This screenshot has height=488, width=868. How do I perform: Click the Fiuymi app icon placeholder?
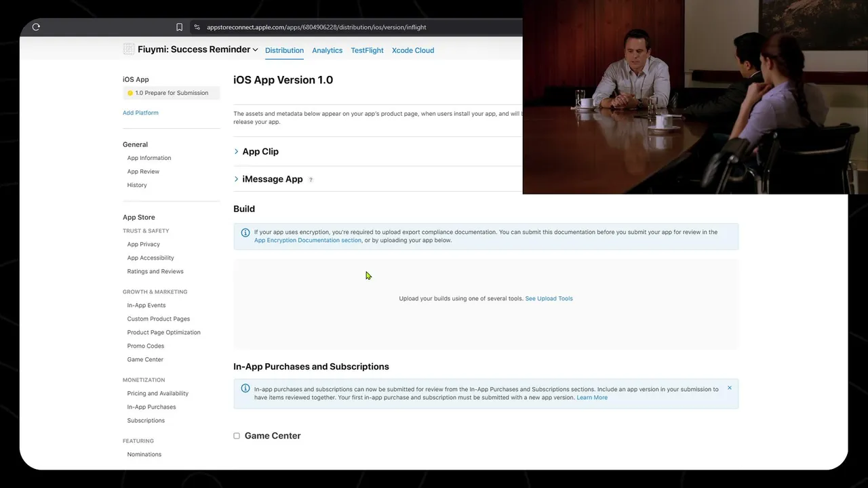point(128,49)
